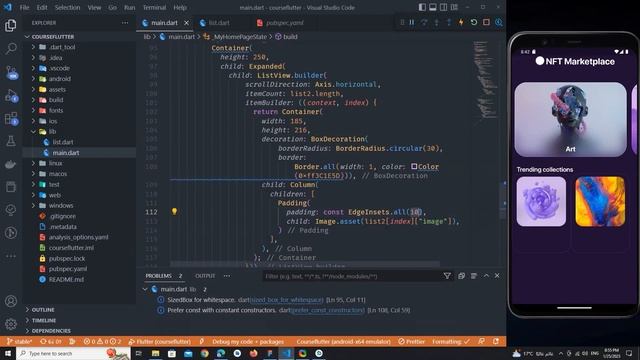Click the lightbulb code action on line 112
This screenshot has height=360, width=640.
tap(174, 211)
